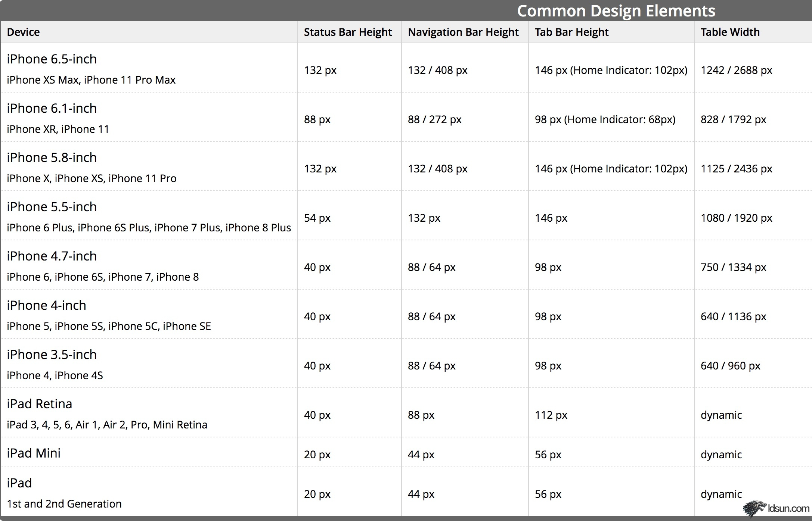Click the iPad Mini device name
Viewport: 812px width, 521px height.
coord(34,453)
